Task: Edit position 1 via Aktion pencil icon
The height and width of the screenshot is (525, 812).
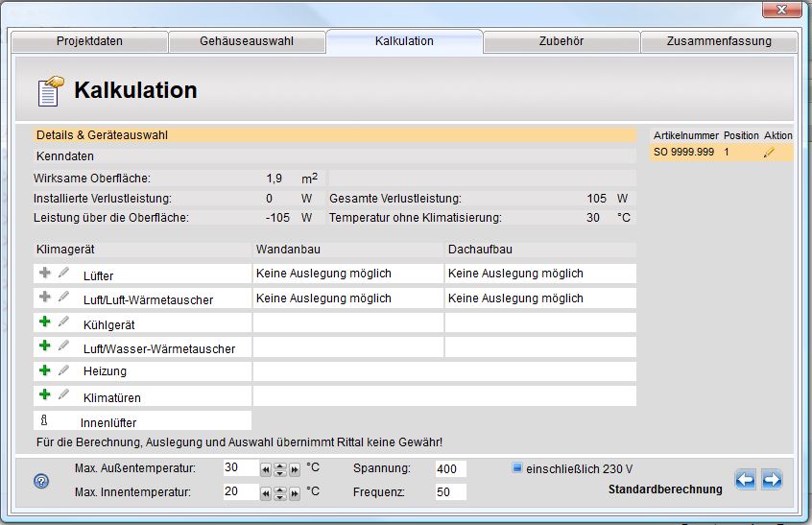Action: pyautogui.click(x=769, y=153)
